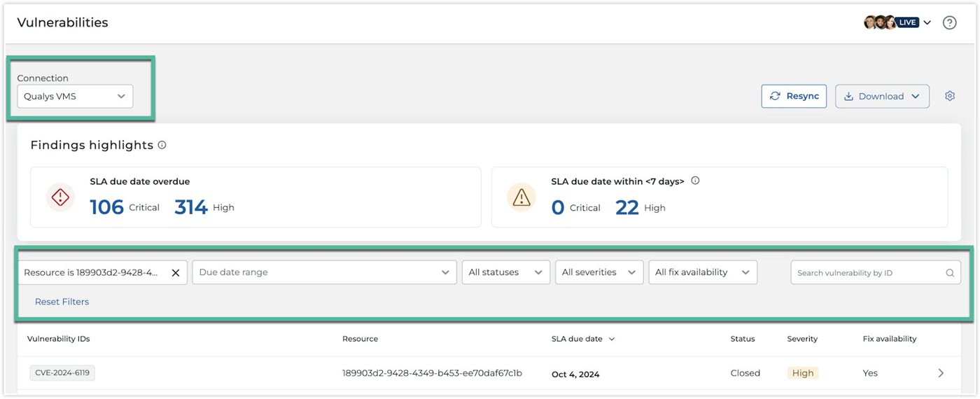The image size is (980, 399).
Task: Select the 314 High overdue count
Action: pos(204,207)
